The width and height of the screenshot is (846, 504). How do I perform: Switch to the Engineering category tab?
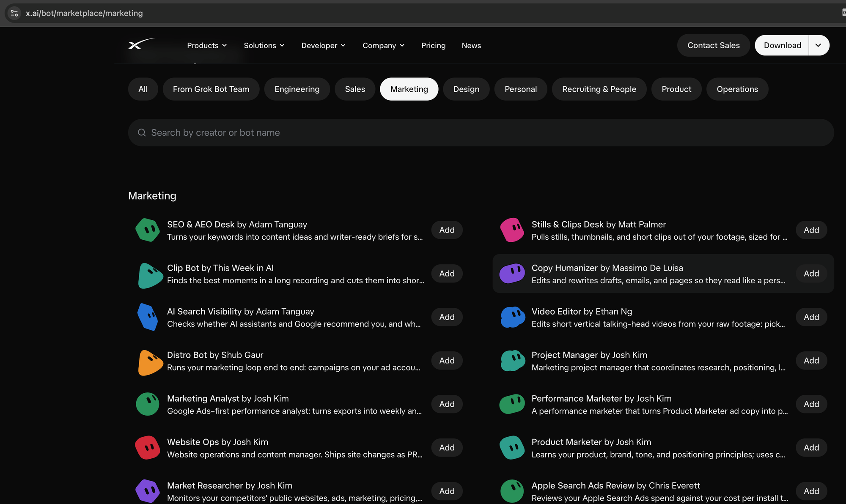297,89
